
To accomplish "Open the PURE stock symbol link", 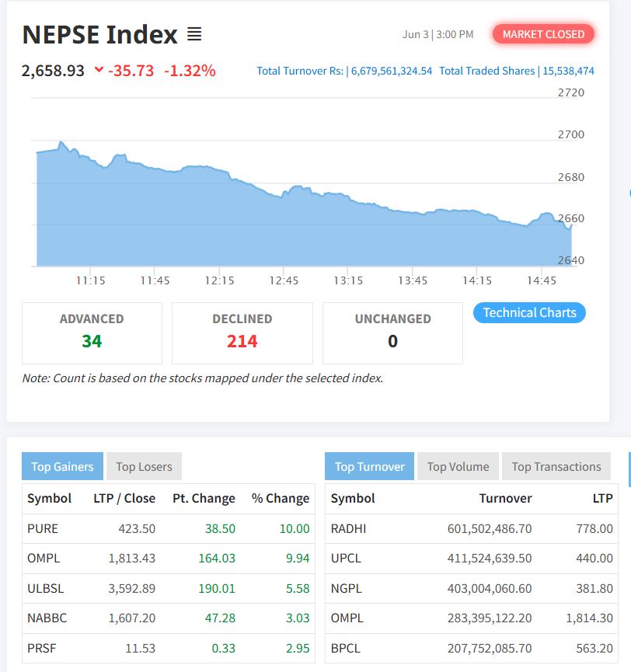I will pyautogui.click(x=43, y=528).
